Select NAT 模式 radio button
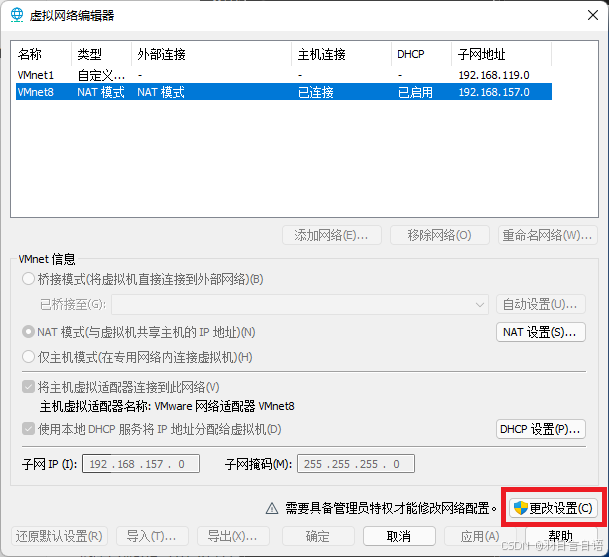609x557 pixels. (28, 332)
